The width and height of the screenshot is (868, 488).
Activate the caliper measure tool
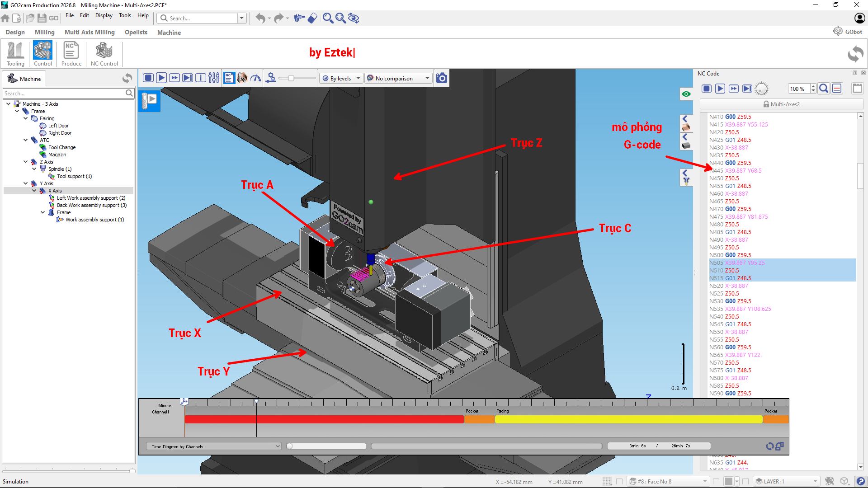pyautogui.click(x=299, y=18)
